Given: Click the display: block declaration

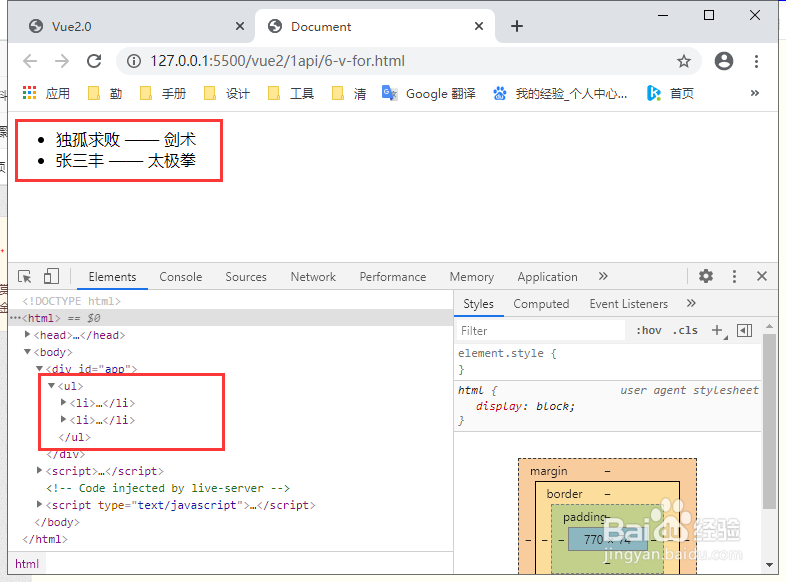Looking at the screenshot, I should point(525,406).
